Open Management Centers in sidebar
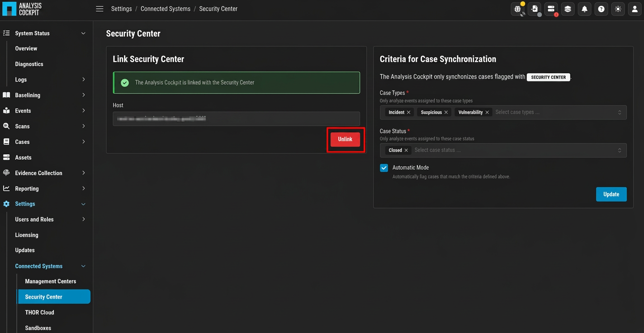Image resolution: width=644 pixels, height=333 pixels. point(51,281)
